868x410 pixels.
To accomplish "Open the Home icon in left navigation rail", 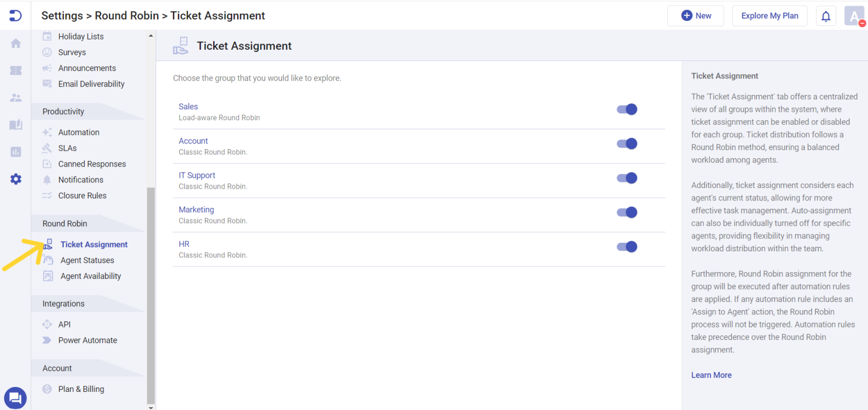I will [16, 43].
